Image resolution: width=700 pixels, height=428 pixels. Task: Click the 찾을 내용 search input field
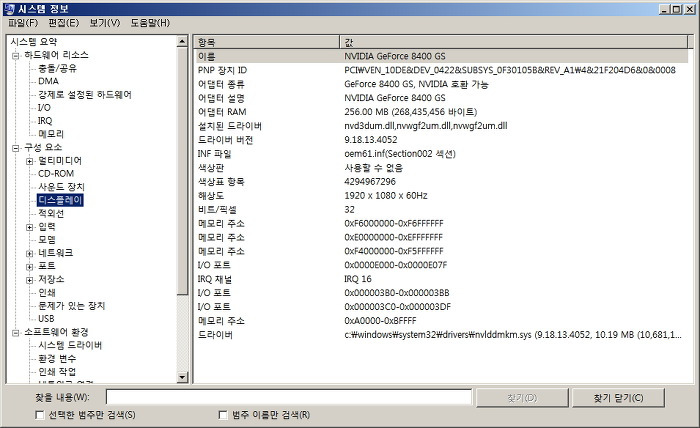click(x=289, y=397)
